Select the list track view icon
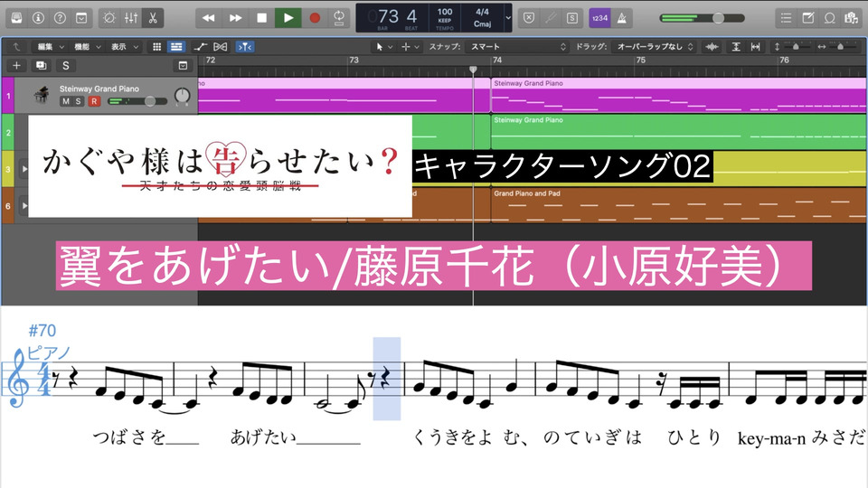This screenshot has width=868, height=488. [176, 47]
